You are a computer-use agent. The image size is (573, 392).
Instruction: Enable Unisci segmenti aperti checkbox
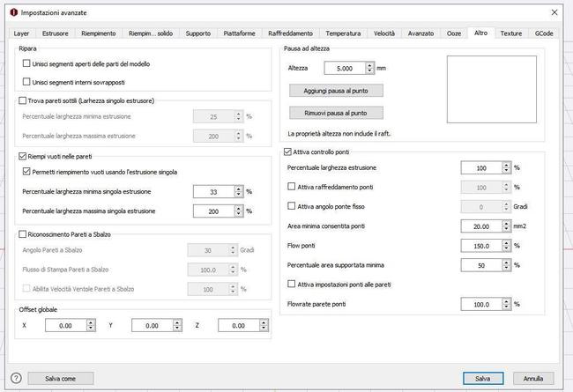(x=26, y=65)
